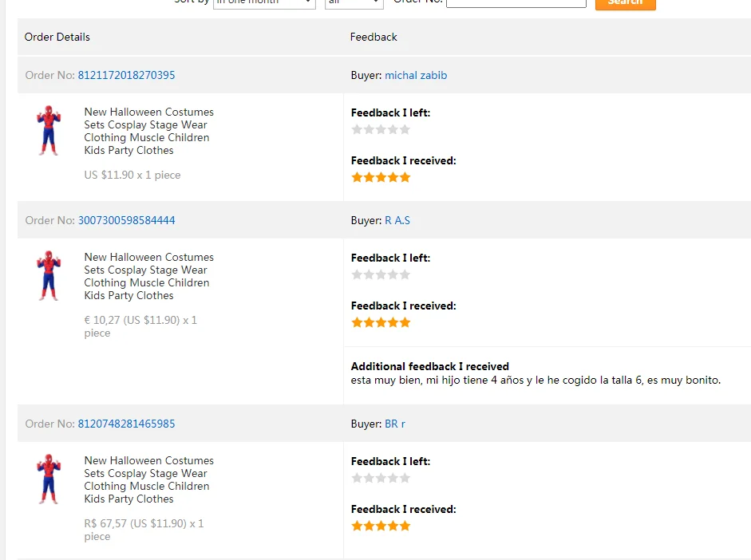Open order number 8120748281465985
This screenshot has height=560, width=751.
click(126, 424)
